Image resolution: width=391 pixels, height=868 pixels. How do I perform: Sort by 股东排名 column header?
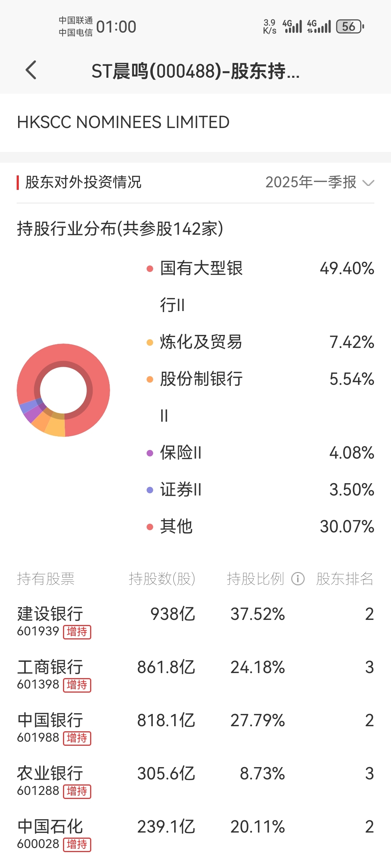(x=345, y=579)
